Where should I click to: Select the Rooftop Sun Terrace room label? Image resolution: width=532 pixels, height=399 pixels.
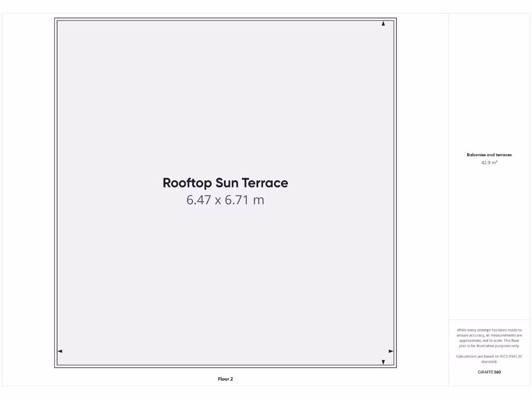coord(225,183)
